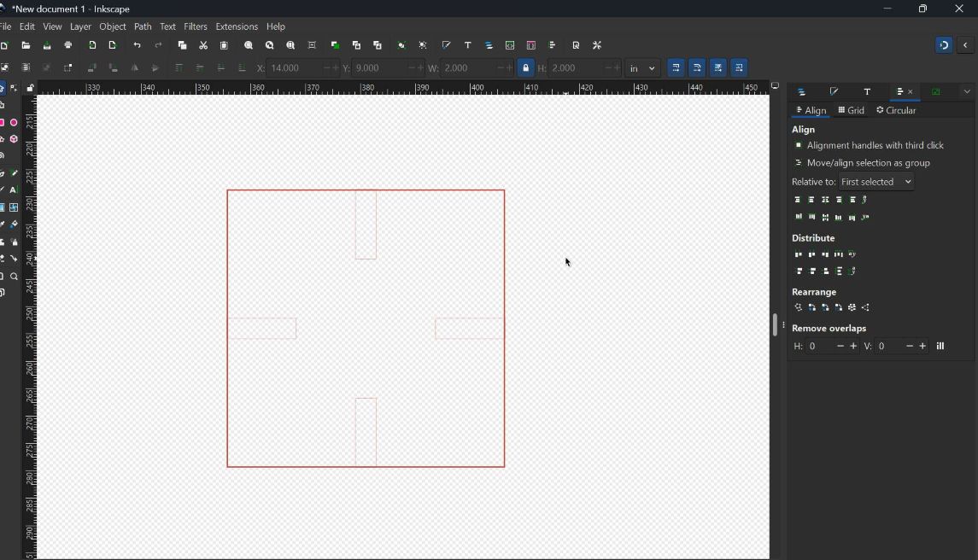
Task: Open the Filters menu
Action: [x=196, y=26]
